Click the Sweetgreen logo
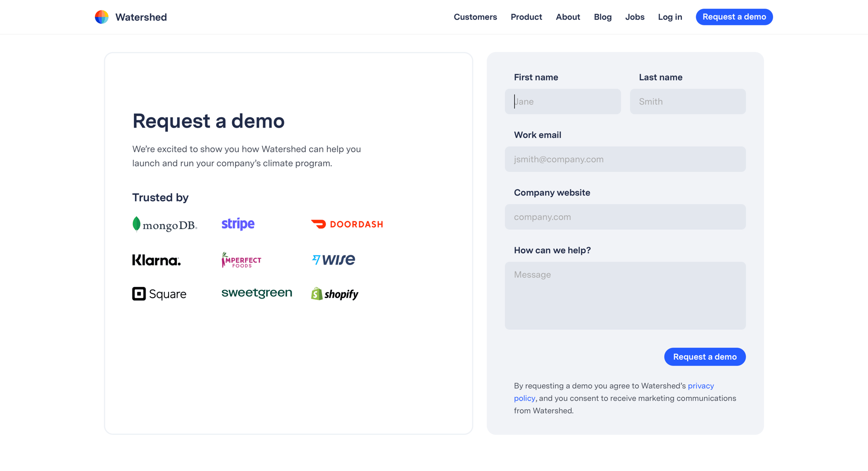Image resolution: width=868 pixels, height=471 pixels. coord(256,293)
